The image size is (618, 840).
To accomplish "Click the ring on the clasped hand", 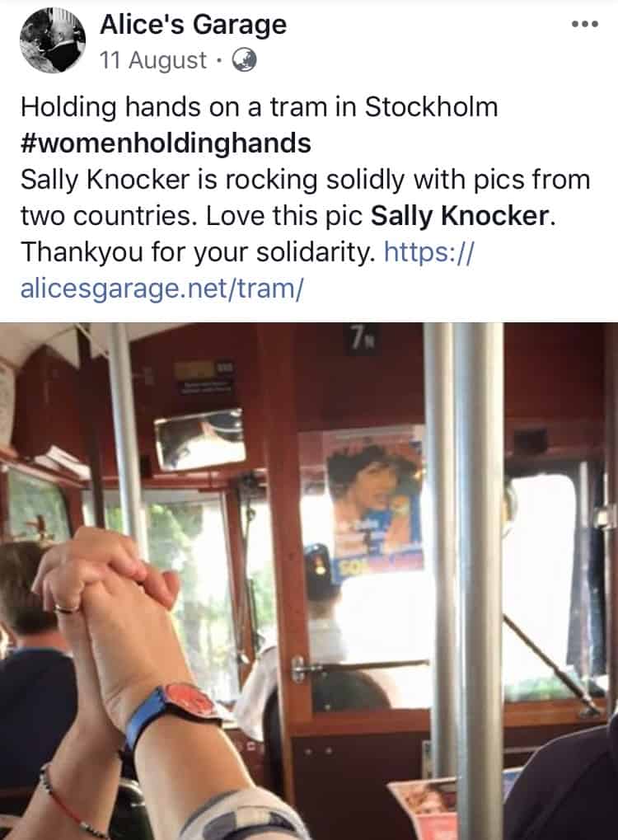I will click(67, 608).
